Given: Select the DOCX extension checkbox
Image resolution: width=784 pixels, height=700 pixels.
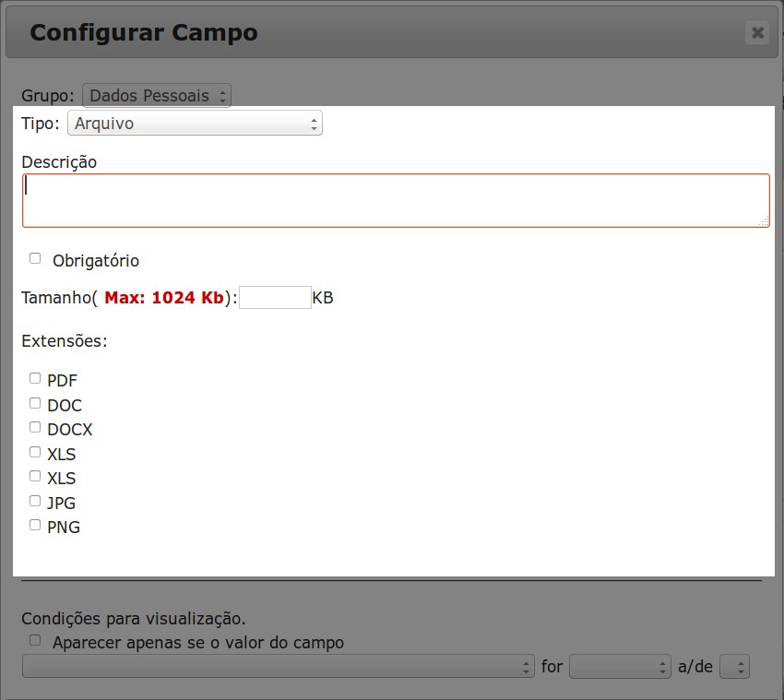Looking at the screenshot, I should [35, 428].
